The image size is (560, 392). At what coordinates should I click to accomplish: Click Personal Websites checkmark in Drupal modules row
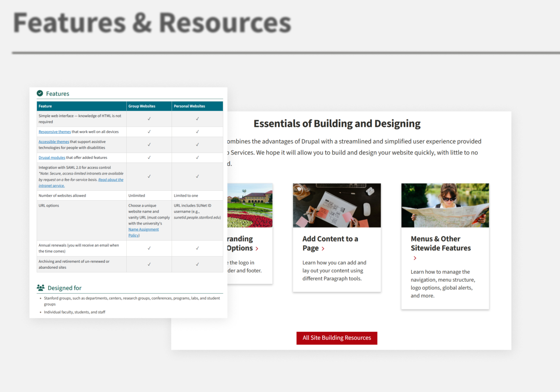(x=197, y=157)
